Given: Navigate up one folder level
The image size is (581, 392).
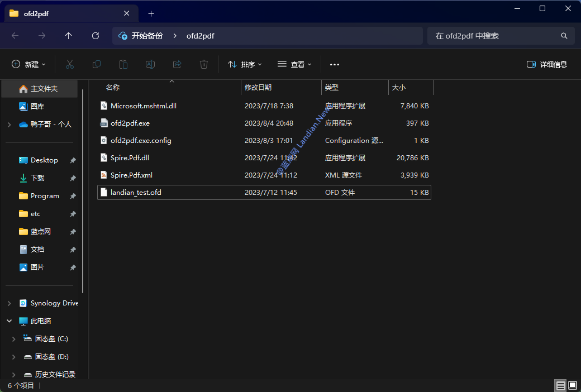Looking at the screenshot, I should point(69,36).
